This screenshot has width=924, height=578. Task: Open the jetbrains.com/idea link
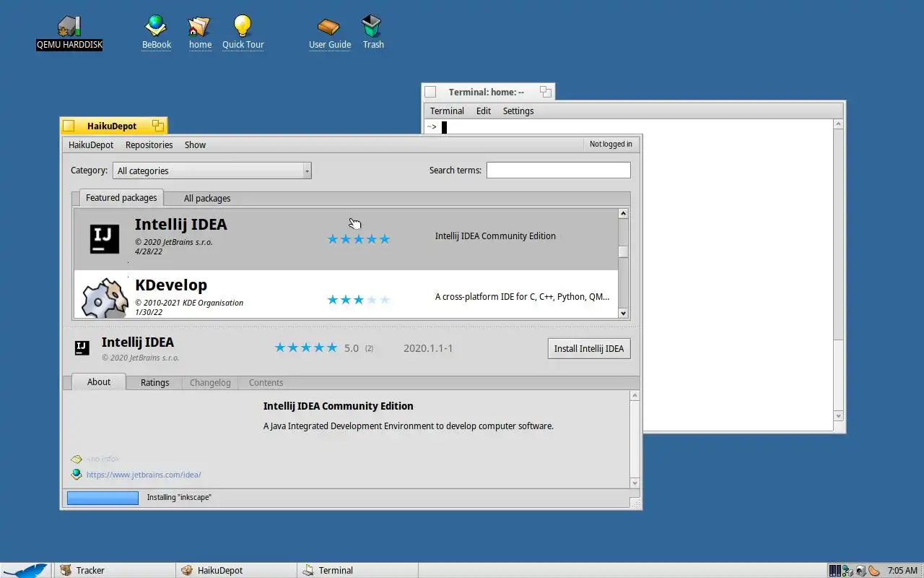(x=144, y=475)
